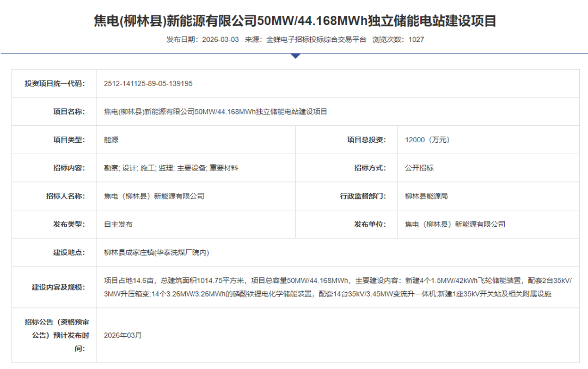This screenshot has height=369, width=588.
Task: Click the company name in the 招标人名称 row
Action: tap(154, 196)
